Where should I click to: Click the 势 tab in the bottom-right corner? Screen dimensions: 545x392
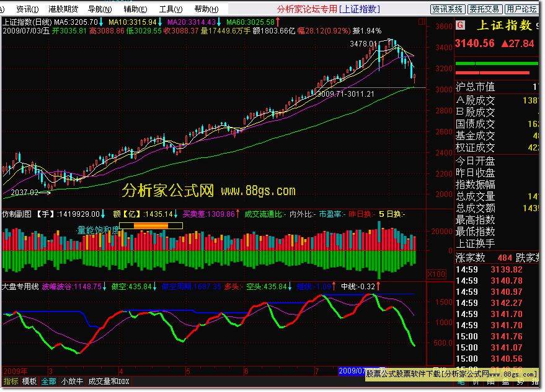(520, 382)
